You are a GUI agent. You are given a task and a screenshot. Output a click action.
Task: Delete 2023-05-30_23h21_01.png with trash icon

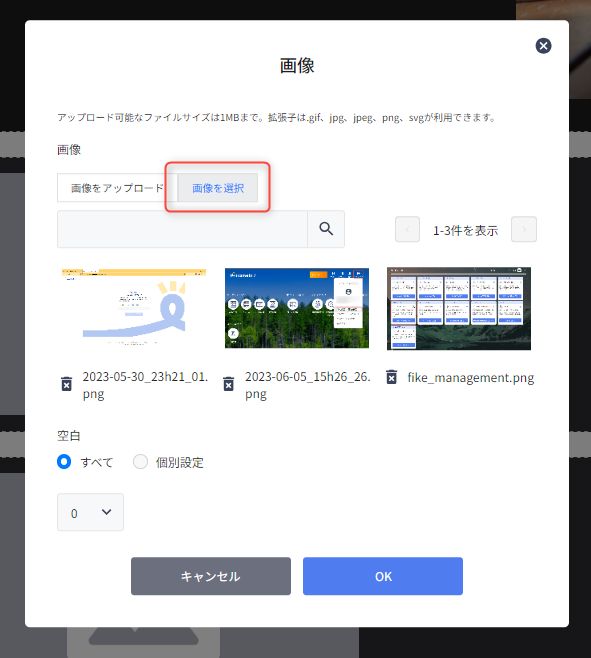(x=67, y=384)
